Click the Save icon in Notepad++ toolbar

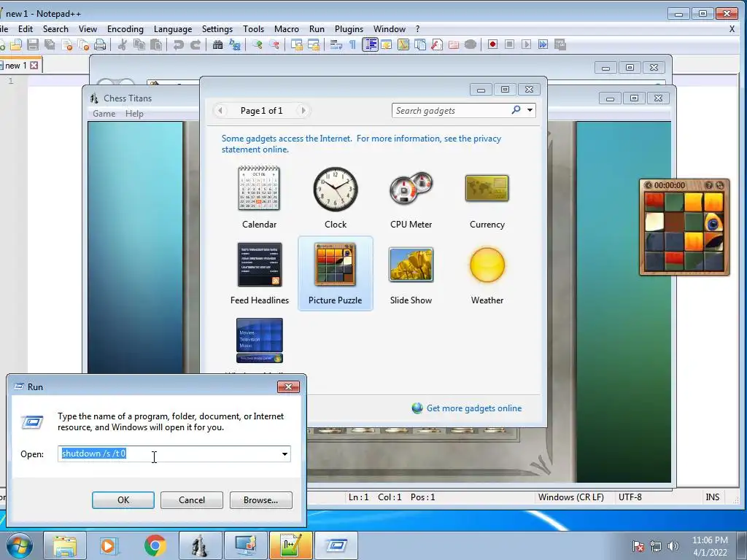(33, 44)
